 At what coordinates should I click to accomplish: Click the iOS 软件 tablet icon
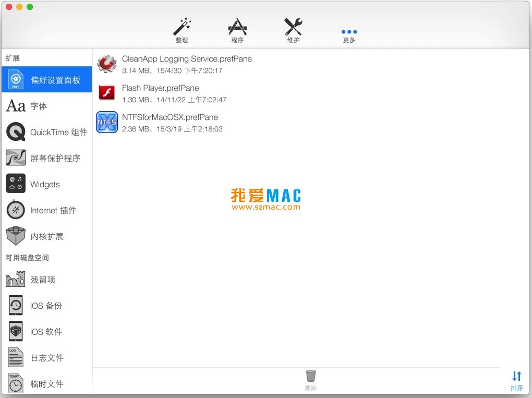coord(16,331)
